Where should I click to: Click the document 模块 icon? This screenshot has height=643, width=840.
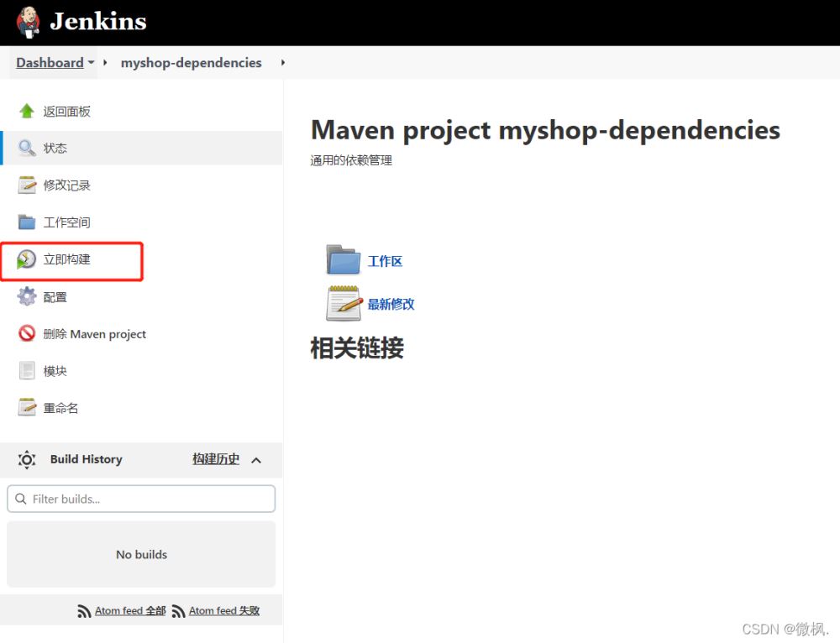27,370
